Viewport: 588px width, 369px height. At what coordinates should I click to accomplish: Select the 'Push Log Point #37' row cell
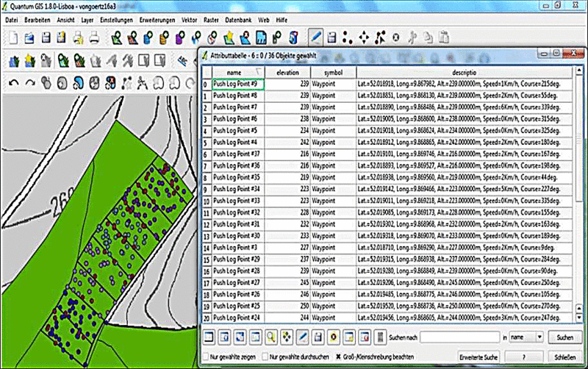click(x=234, y=154)
